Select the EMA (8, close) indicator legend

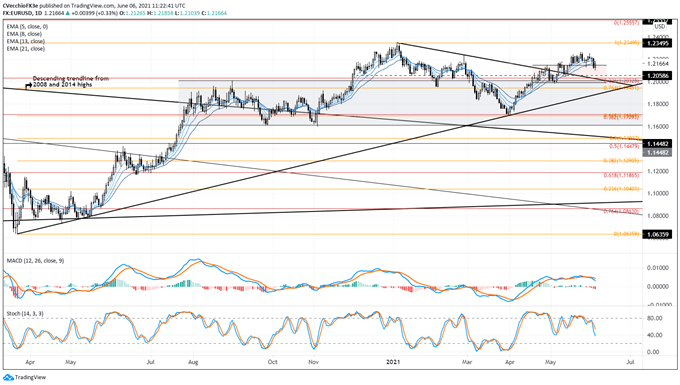24,34
